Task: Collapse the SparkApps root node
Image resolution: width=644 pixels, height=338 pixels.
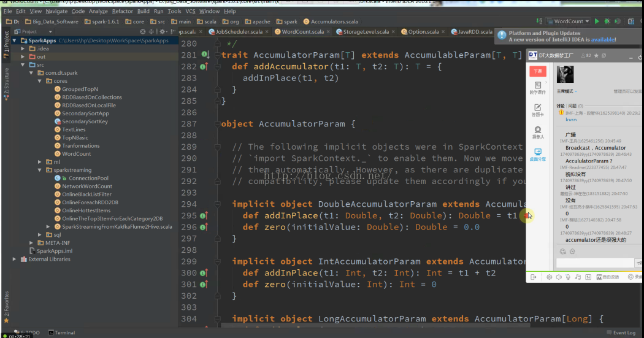Action: pyautogui.click(x=14, y=40)
